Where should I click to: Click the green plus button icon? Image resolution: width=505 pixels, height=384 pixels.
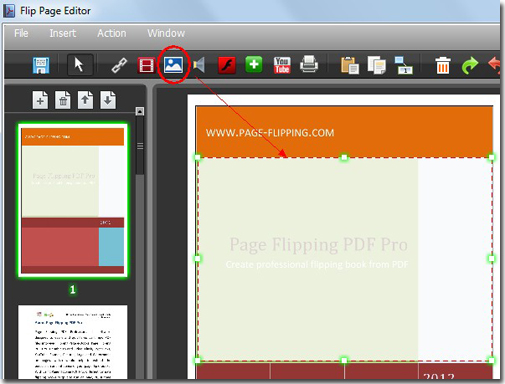[254, 64]
